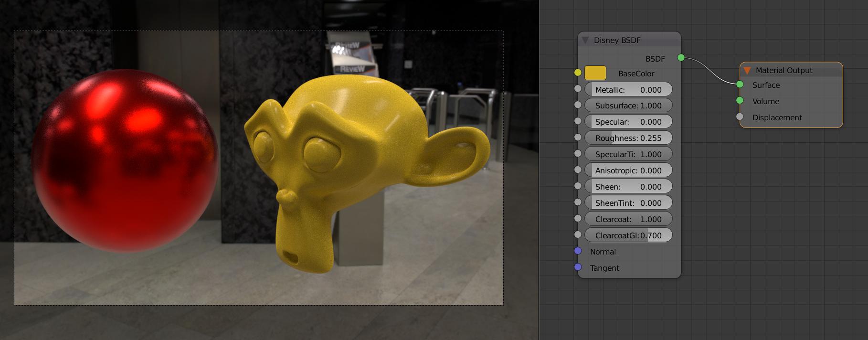This screenshot has height=340, width=868.
Task: Click the Metallic input socket
Action: point(578,89)
